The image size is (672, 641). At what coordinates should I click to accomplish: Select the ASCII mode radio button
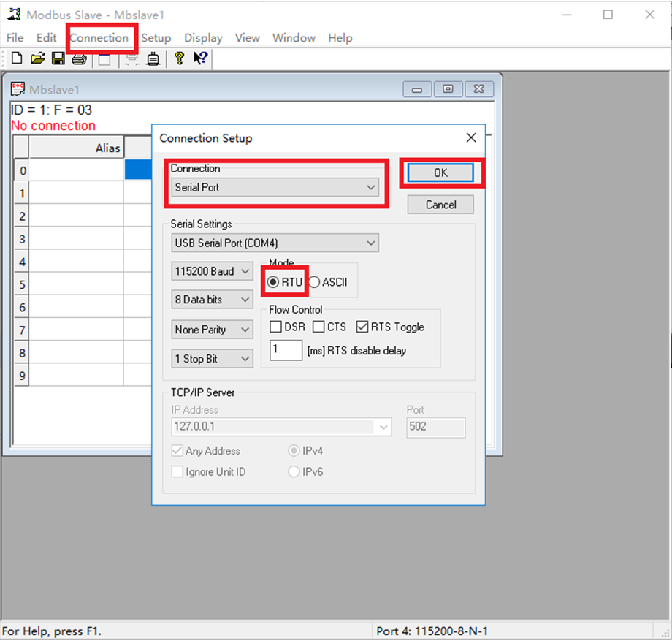[x=315, y=283]
